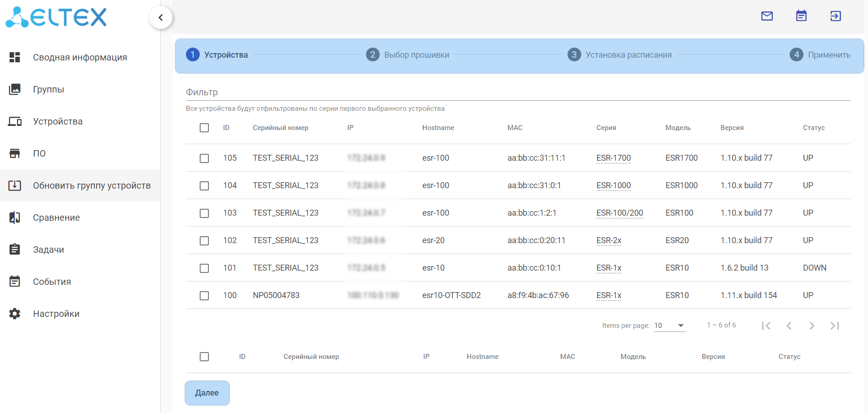Image resolution: width=868 pixels, height=413 pixels.
Task: Click the ESR-1700 series link
Action: [613, 158]
